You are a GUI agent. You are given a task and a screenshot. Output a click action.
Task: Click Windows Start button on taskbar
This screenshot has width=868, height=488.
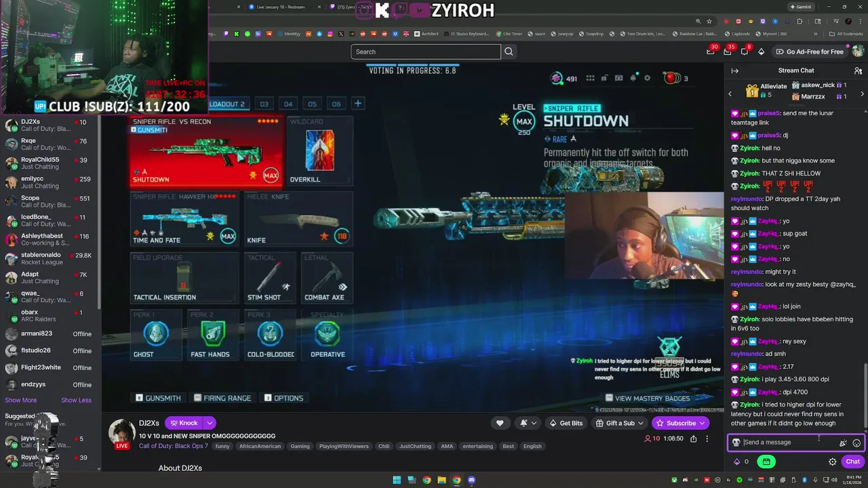click(x=397, y=480)
